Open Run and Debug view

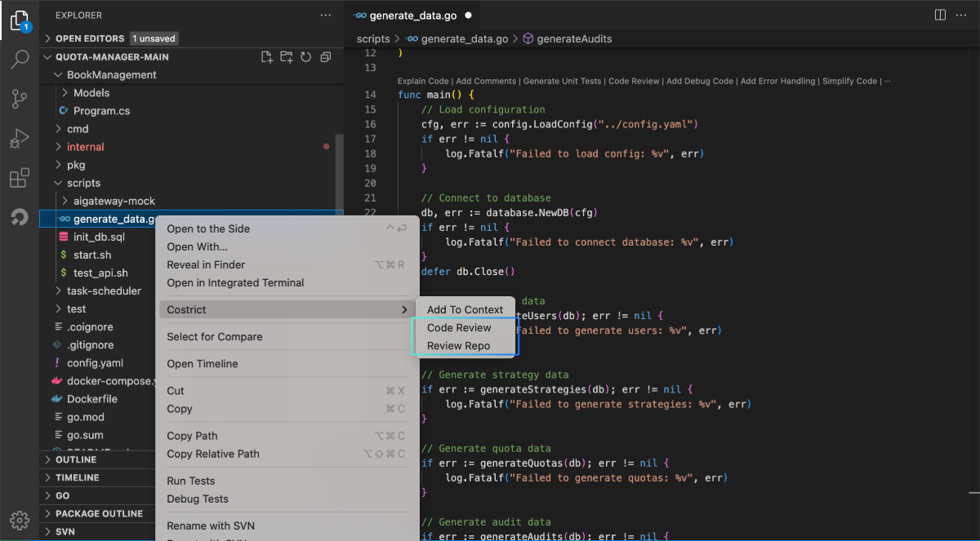point(20,139)
